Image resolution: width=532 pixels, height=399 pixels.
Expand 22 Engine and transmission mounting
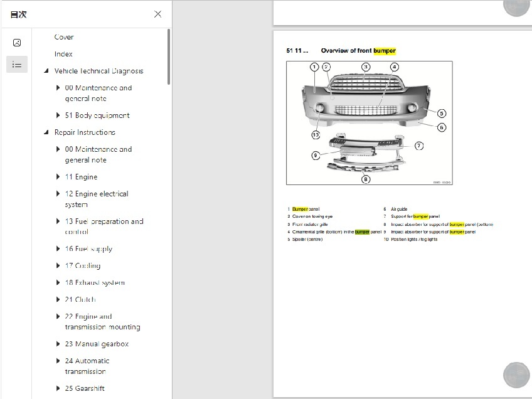click(x=58, y=317)
